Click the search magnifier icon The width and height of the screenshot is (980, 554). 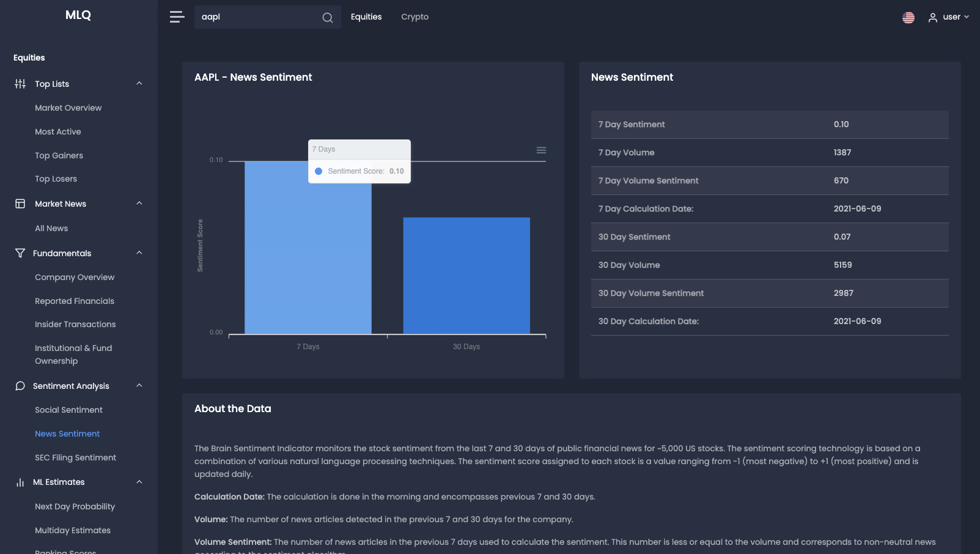[328, 18]
